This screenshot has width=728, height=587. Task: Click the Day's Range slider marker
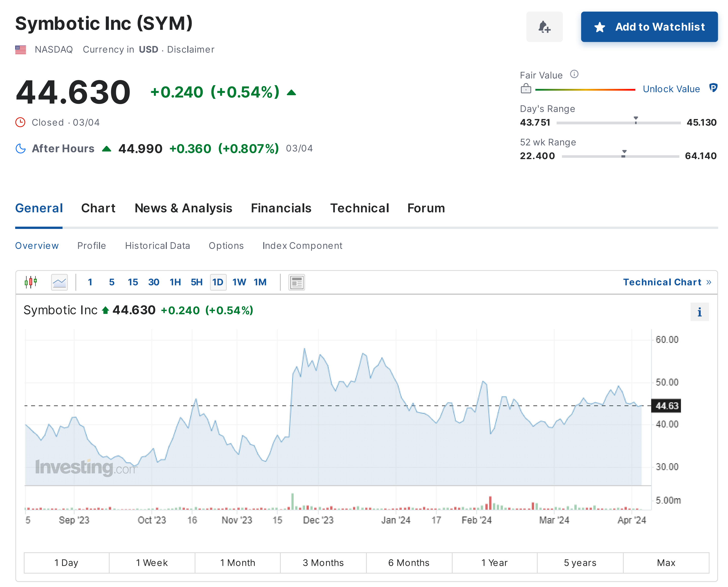pos(636,120)
